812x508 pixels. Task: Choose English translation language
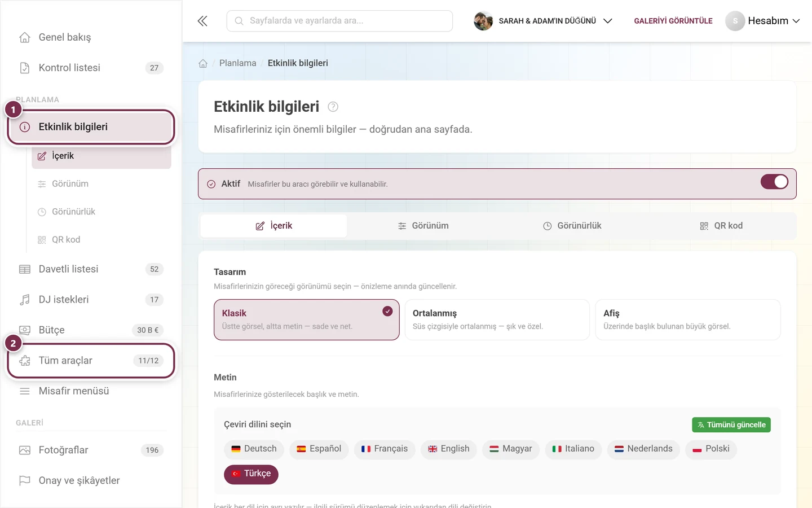click(x=449, y=449)
